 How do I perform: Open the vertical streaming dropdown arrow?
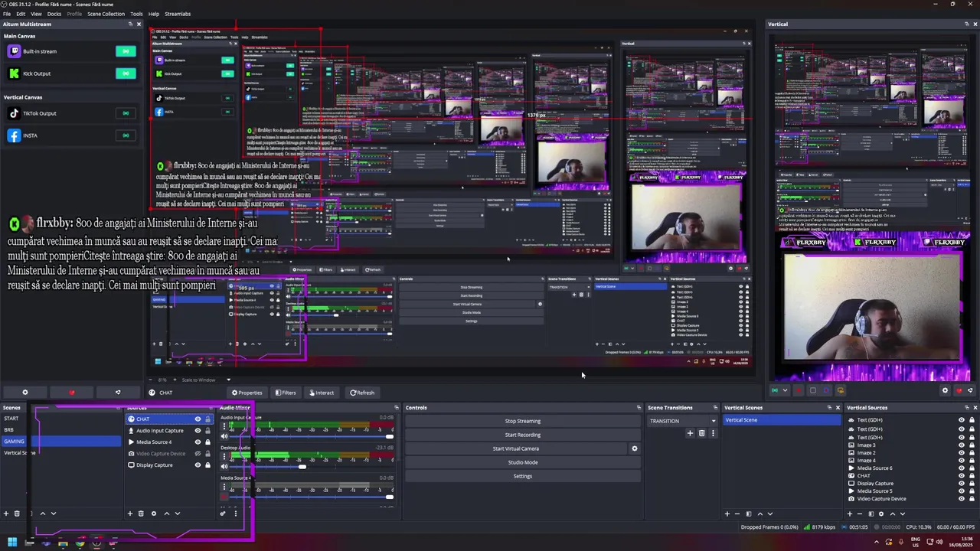click(x=785, y=390)
